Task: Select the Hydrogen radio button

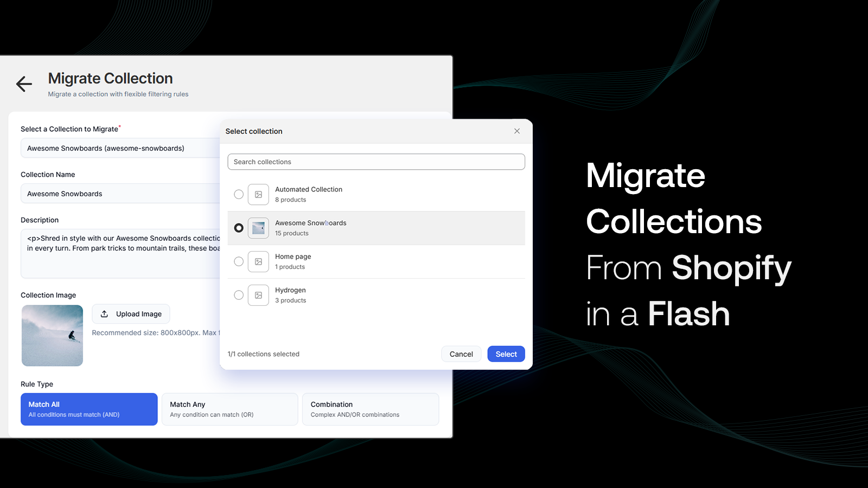Action: click(238, 295)
